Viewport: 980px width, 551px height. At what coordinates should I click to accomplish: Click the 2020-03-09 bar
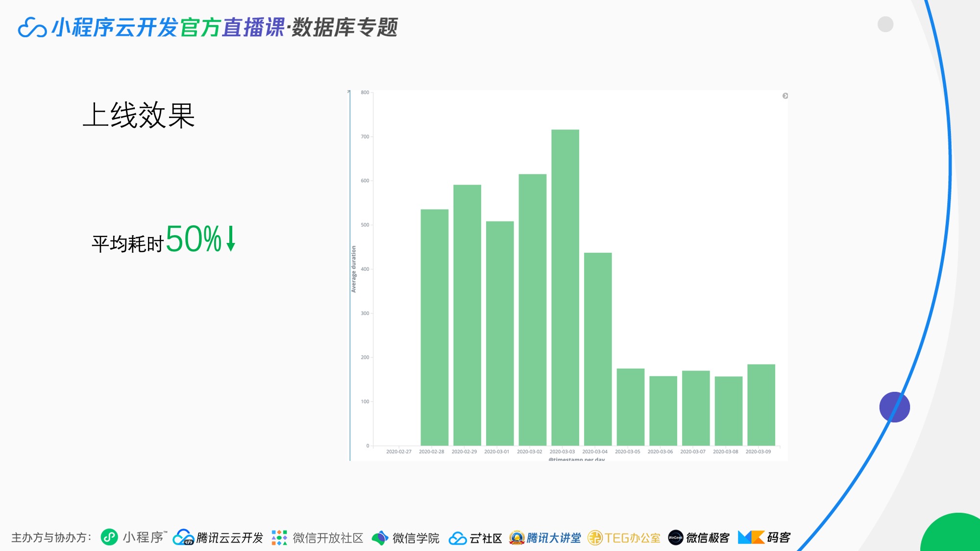pyautogui.click(x=761, y=405)
